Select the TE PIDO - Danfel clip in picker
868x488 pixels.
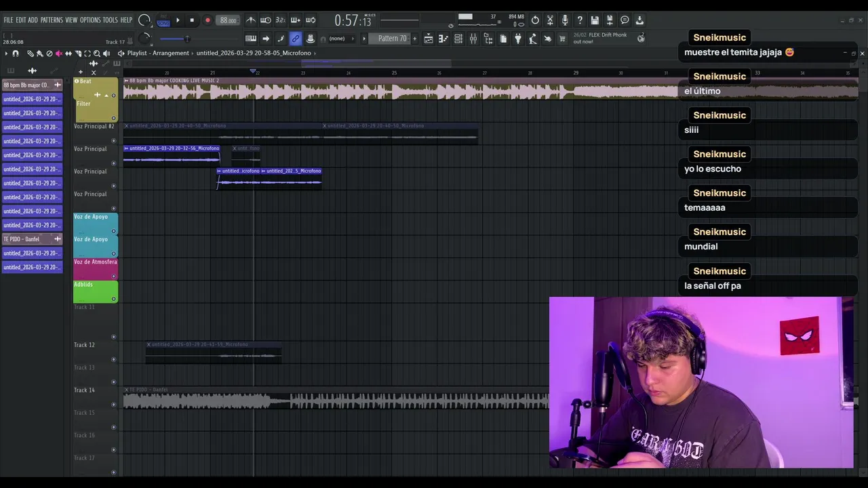(32, 239)
